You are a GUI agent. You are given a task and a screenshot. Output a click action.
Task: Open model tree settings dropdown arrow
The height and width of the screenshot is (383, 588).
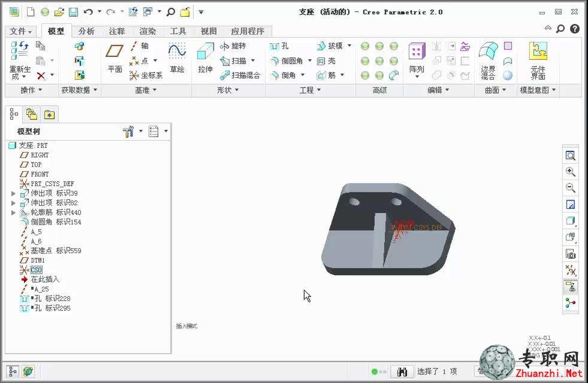(141, 131)
